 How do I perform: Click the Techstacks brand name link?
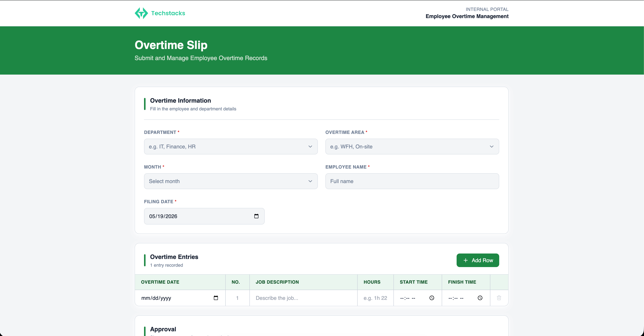click(x=168, y=13)
